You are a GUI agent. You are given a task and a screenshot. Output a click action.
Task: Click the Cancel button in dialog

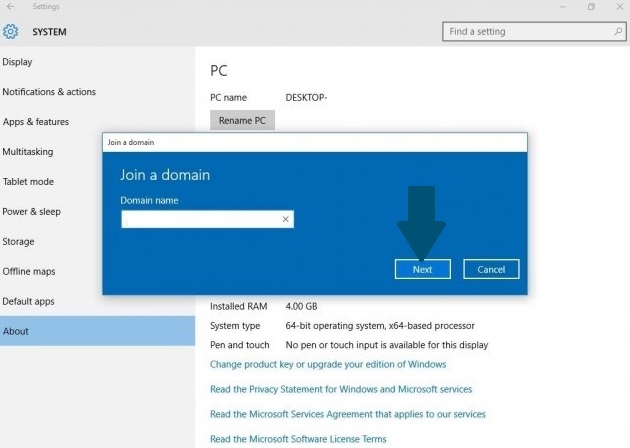tap(491, 269)
